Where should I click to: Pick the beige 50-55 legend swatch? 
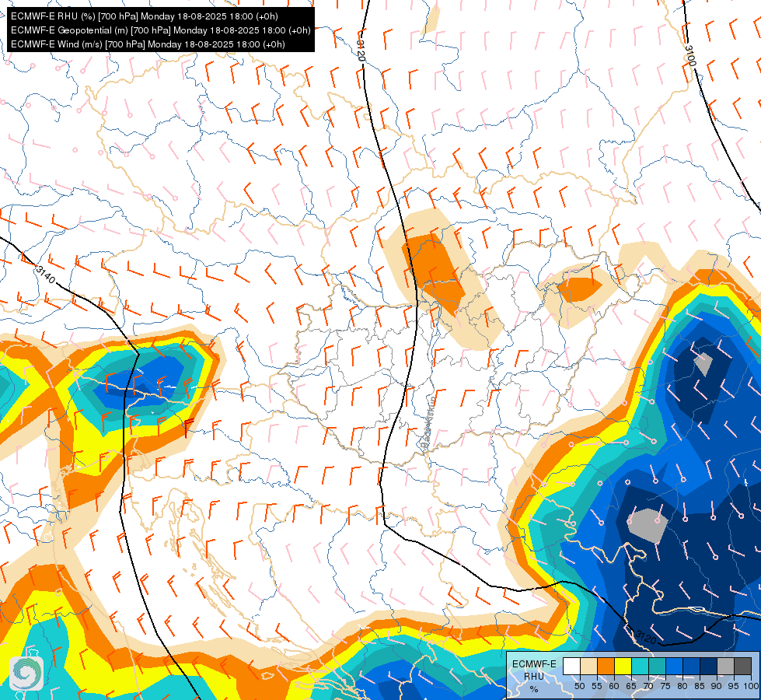coord(588,666)
